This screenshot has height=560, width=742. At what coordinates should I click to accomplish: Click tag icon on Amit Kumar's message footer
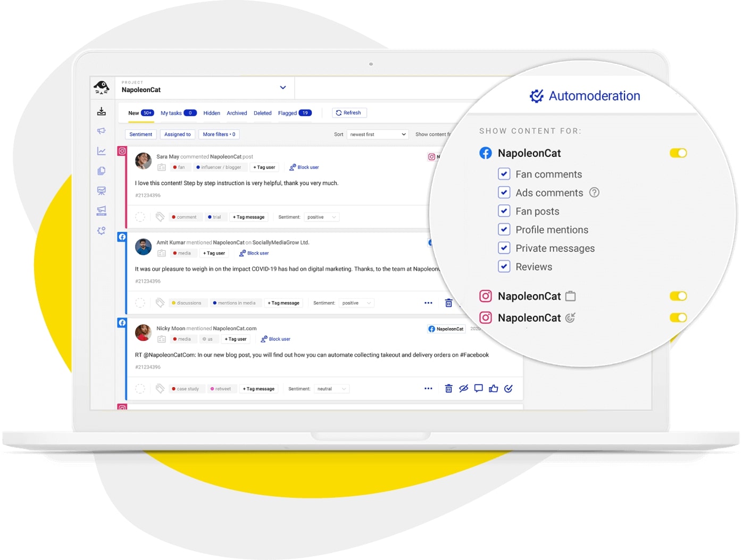click(x=160, y=303)
